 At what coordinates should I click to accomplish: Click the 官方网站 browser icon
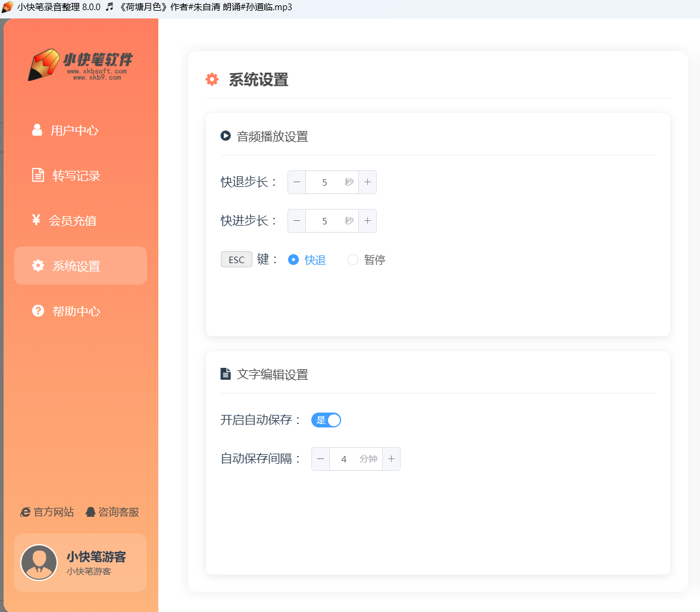[x=26, y=512]
